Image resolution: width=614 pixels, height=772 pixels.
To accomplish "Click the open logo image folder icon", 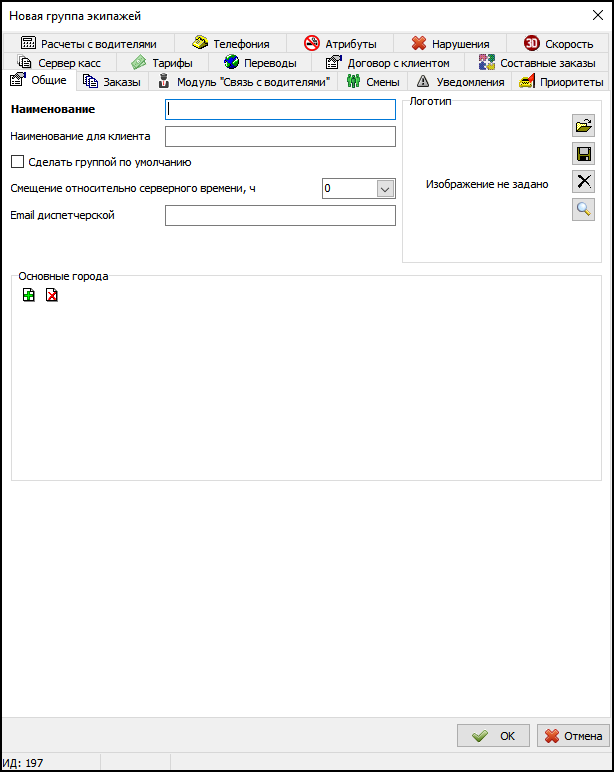I will click(x=583, y=126).
